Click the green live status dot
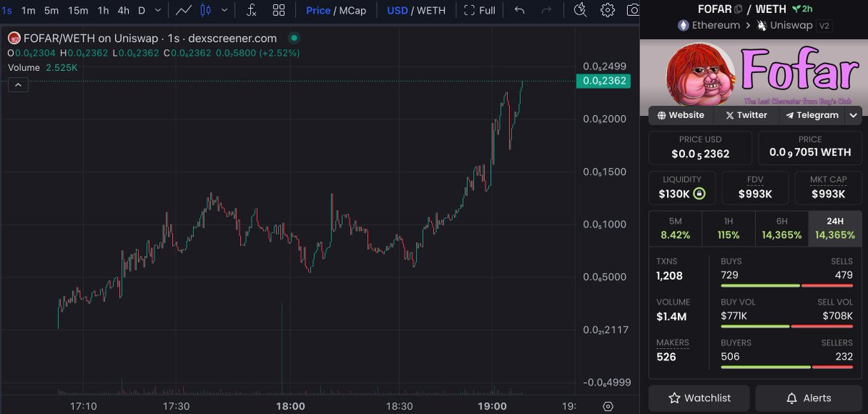 coord(293,38)
